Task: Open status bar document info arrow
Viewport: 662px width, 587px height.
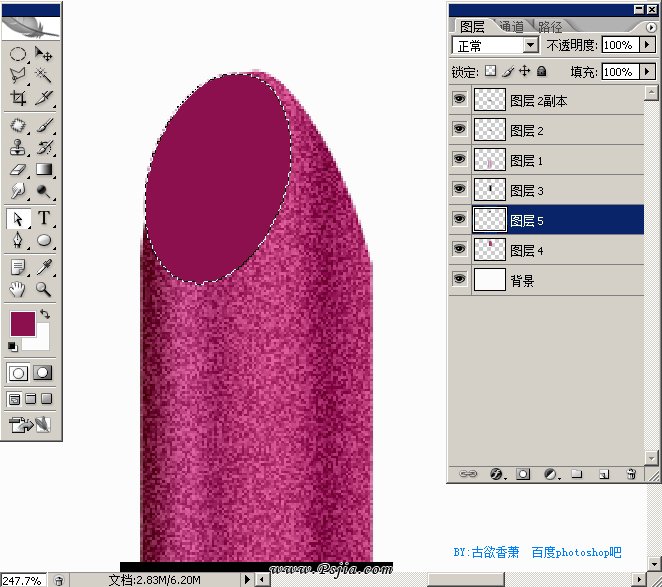Action: coord(247,579)
